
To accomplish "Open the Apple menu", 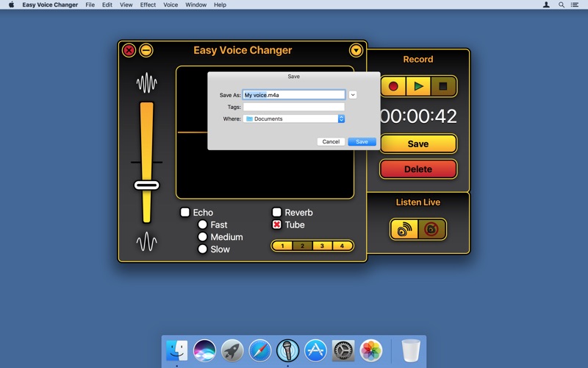I will point(11,4).
